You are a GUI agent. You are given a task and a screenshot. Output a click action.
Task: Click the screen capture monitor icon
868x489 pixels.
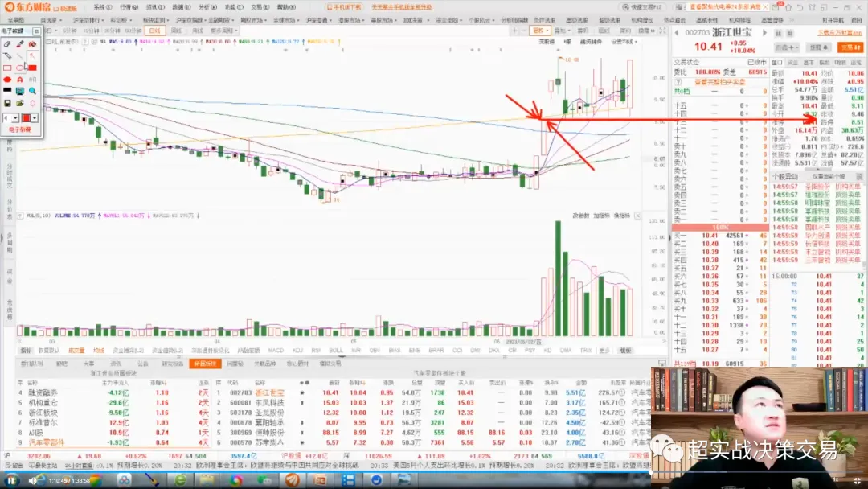(20, 91)
